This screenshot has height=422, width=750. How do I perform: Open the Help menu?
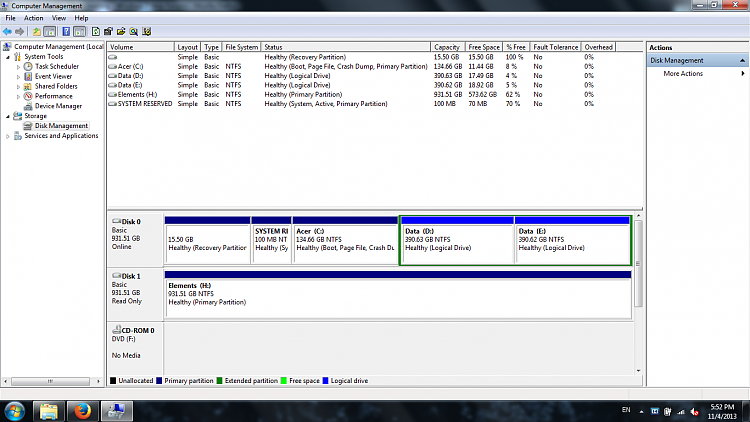pos(81,18)
